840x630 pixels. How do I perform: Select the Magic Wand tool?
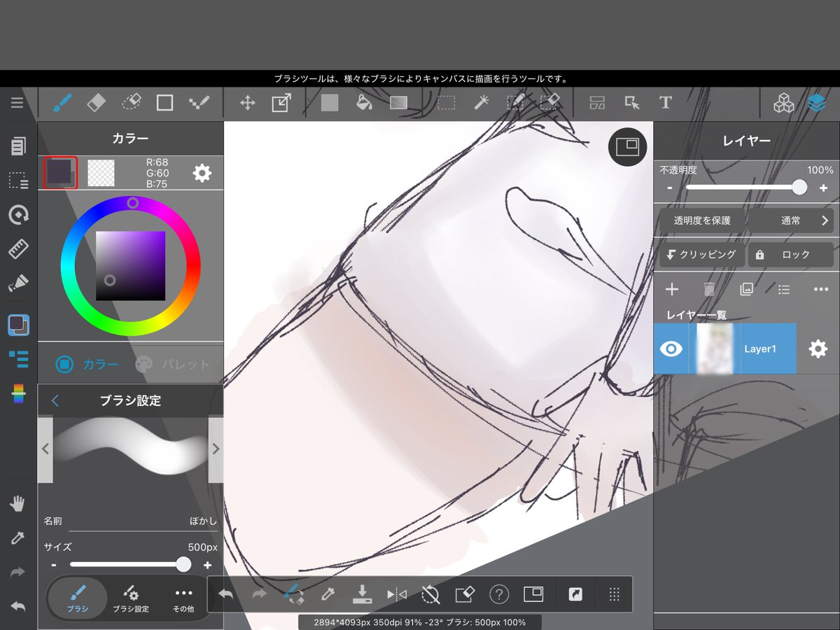click(x=481, y=103)
